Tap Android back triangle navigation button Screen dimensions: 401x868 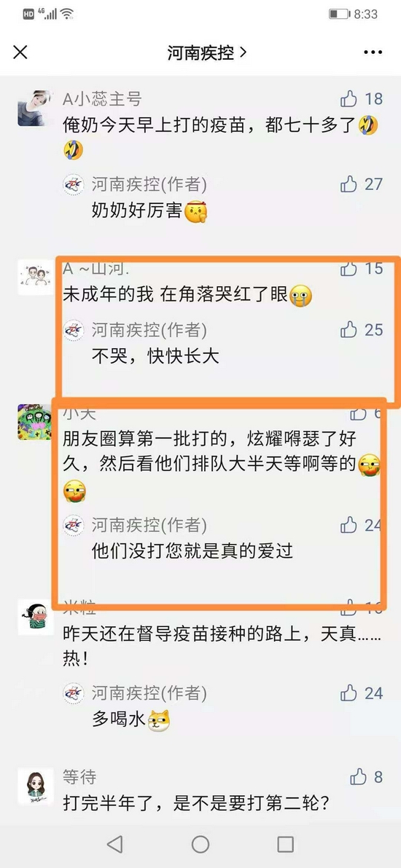click(114, 844)
